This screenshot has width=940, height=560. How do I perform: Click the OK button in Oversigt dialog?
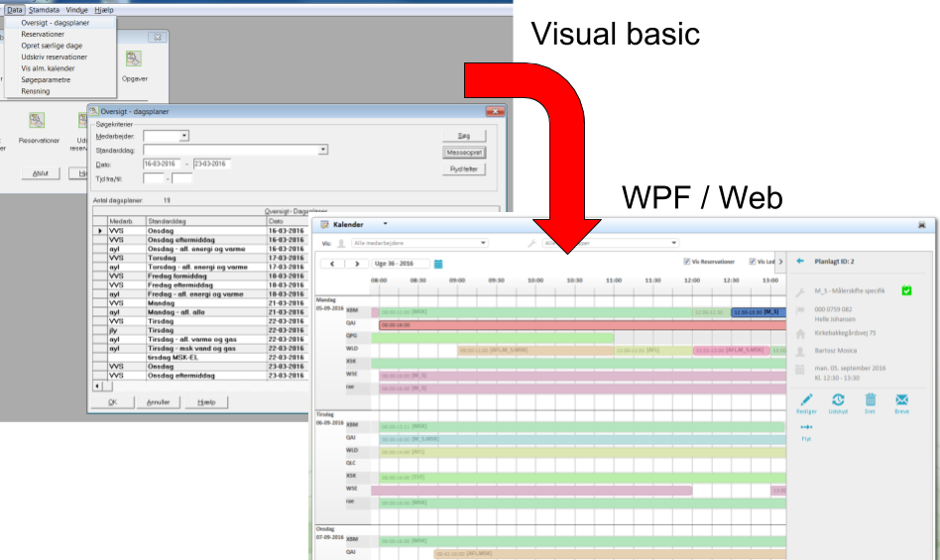pos(112,402)
